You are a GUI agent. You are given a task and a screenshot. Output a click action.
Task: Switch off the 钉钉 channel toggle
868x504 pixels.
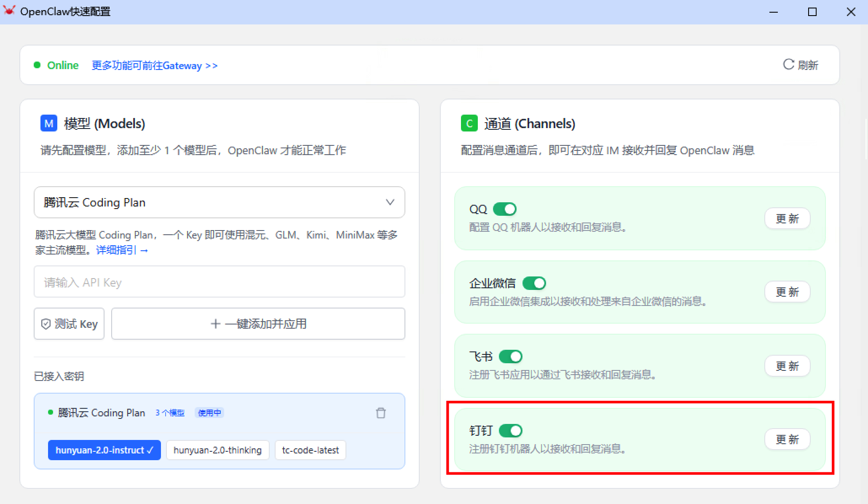point(510,431)
